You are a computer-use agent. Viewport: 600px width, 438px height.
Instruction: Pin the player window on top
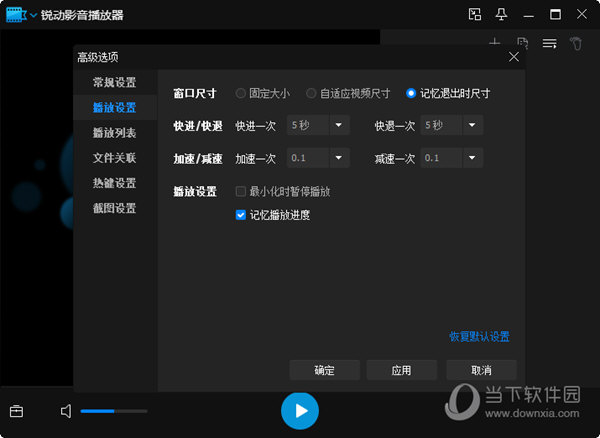[501, 15]
